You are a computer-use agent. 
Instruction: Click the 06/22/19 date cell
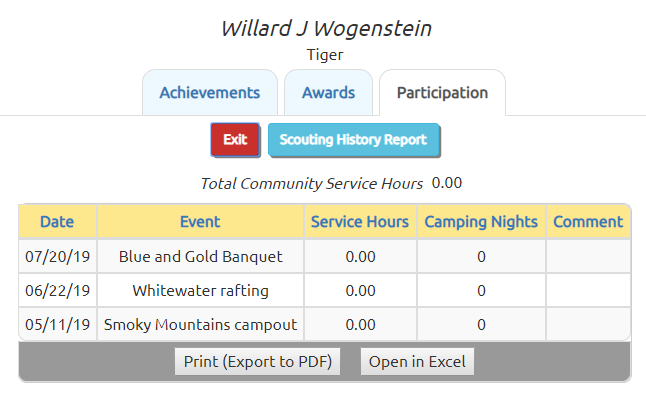coord(57,291)
